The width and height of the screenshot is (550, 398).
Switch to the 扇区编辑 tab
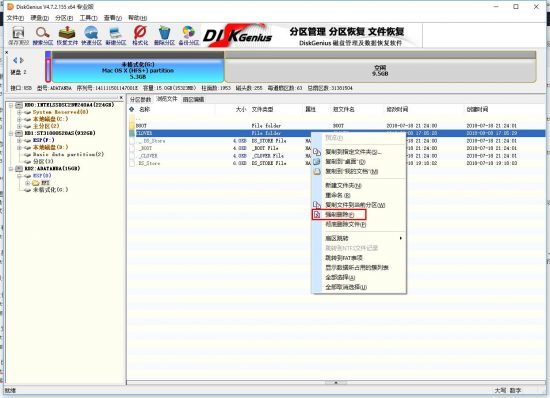coord(193,100)
